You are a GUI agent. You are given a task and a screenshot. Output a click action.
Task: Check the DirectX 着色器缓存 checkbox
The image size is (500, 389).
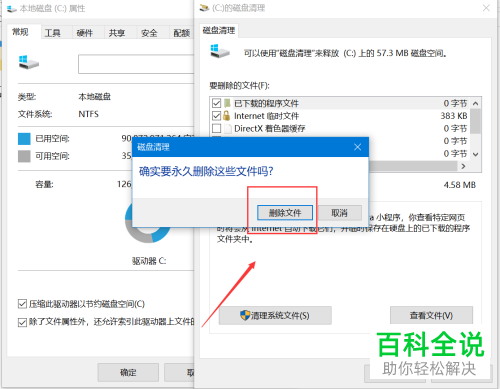pos(216,128)
